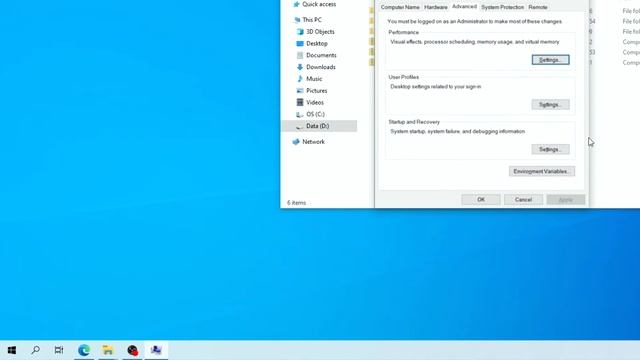
Task: Click the OS (C:) drive icon
Action: coord(300,114)
